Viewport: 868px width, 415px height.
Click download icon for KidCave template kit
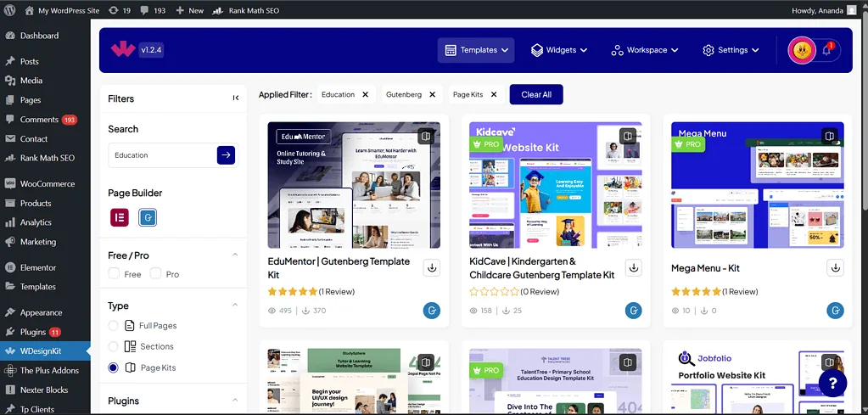coord(633,267)
